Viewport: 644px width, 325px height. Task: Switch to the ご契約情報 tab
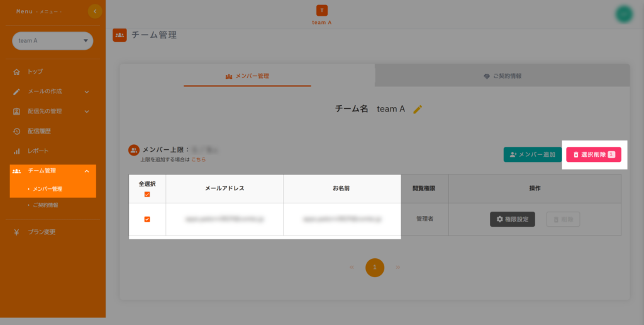502,76
